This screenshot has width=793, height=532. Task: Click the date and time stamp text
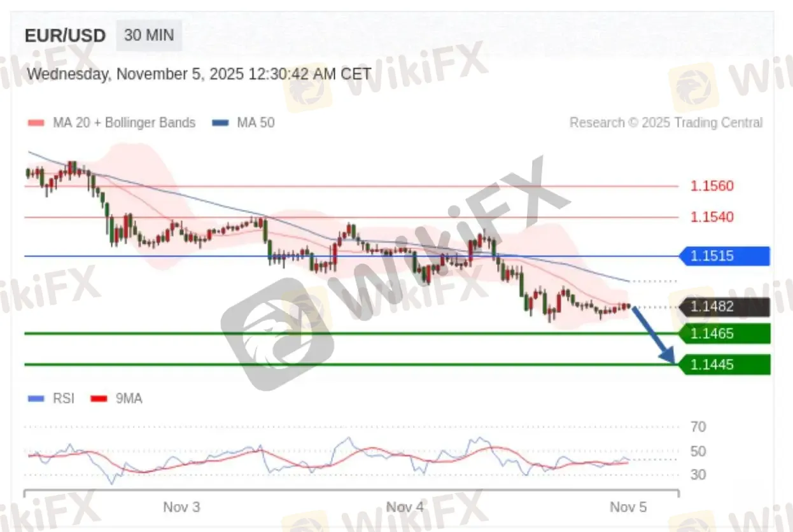coord(199,74)
